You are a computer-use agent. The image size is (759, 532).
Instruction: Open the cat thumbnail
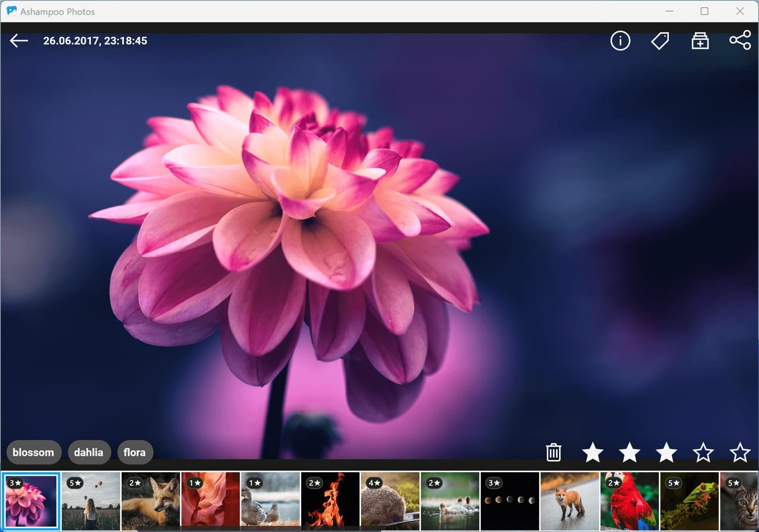[739, 501]
